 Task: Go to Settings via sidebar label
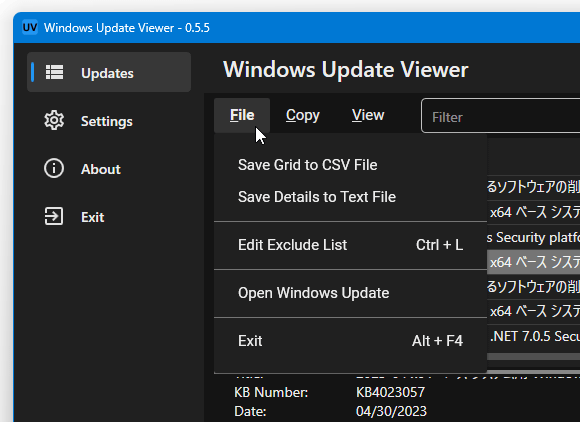(x=107, y=121)
